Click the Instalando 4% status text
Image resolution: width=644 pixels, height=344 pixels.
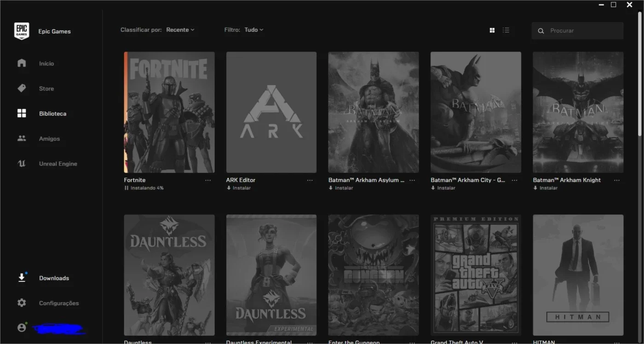click(147, 188)
